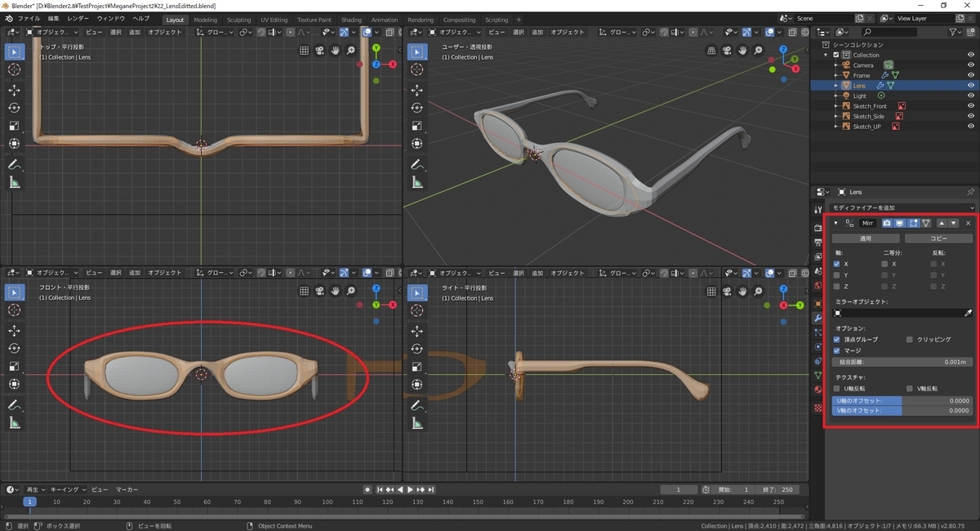Open transform orientation dropdown in Top viewport

(x=215, y=32)
